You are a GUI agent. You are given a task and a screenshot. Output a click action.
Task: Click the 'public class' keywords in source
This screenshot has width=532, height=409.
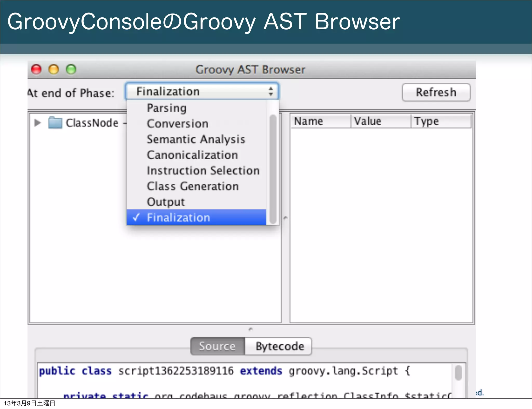tap(75, 371)
